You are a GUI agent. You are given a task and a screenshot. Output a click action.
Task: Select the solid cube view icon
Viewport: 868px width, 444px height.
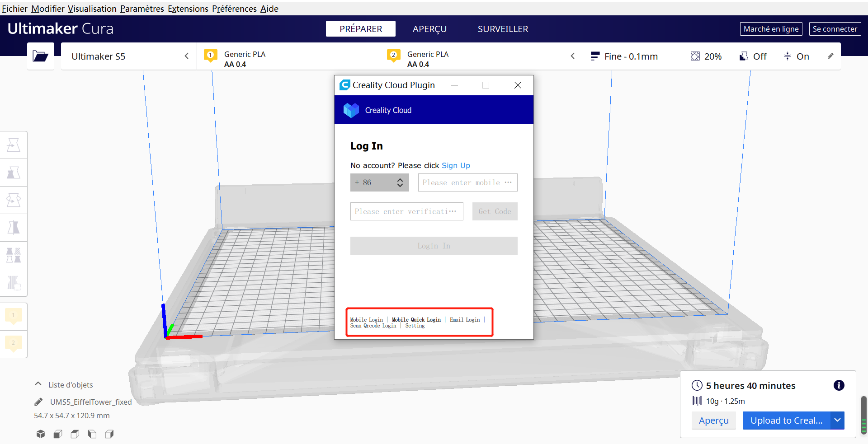(40, 434)
